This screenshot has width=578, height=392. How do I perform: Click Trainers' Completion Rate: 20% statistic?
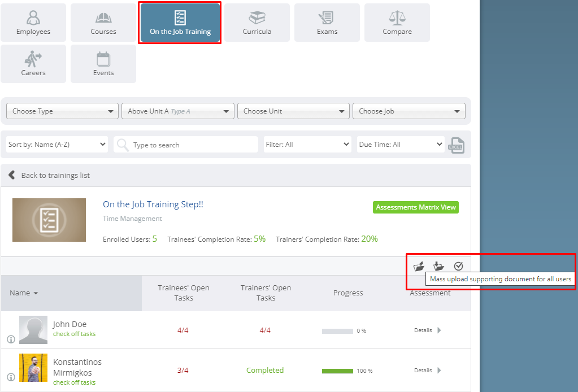click(327, 239)
